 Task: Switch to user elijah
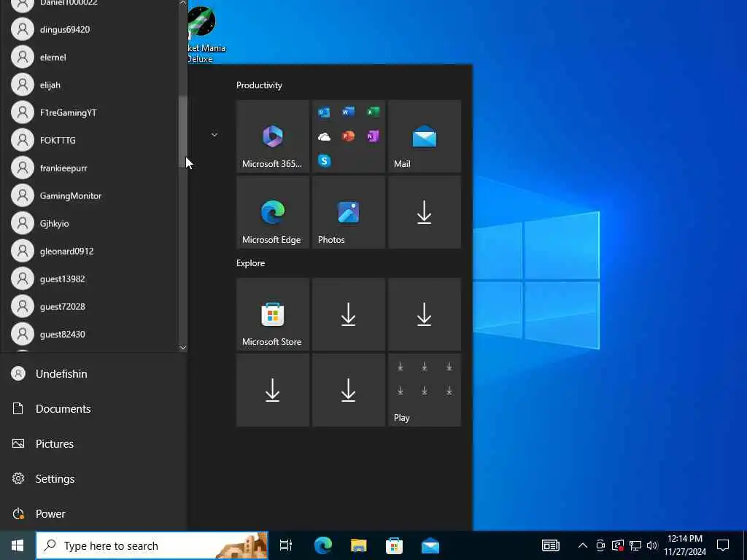pos(90,85)
